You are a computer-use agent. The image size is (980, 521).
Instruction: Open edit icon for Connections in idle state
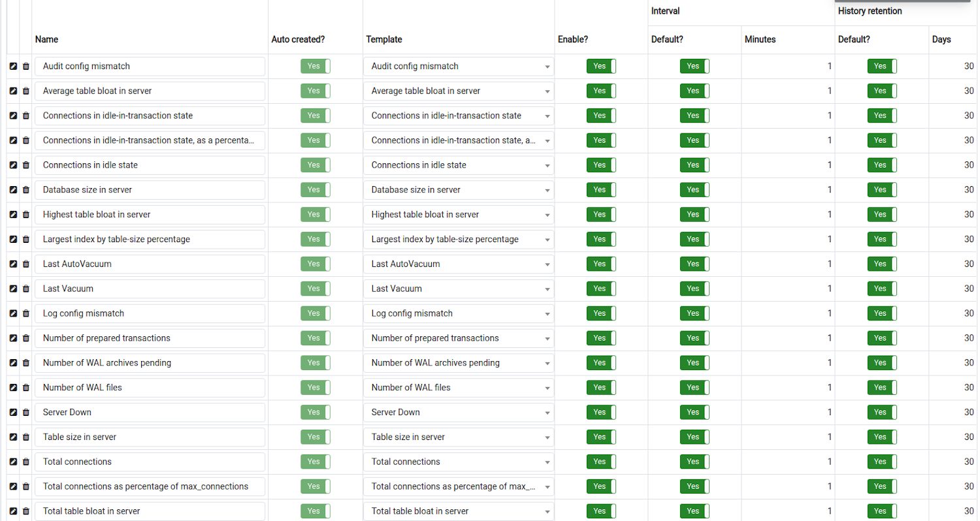pos(13,165)
